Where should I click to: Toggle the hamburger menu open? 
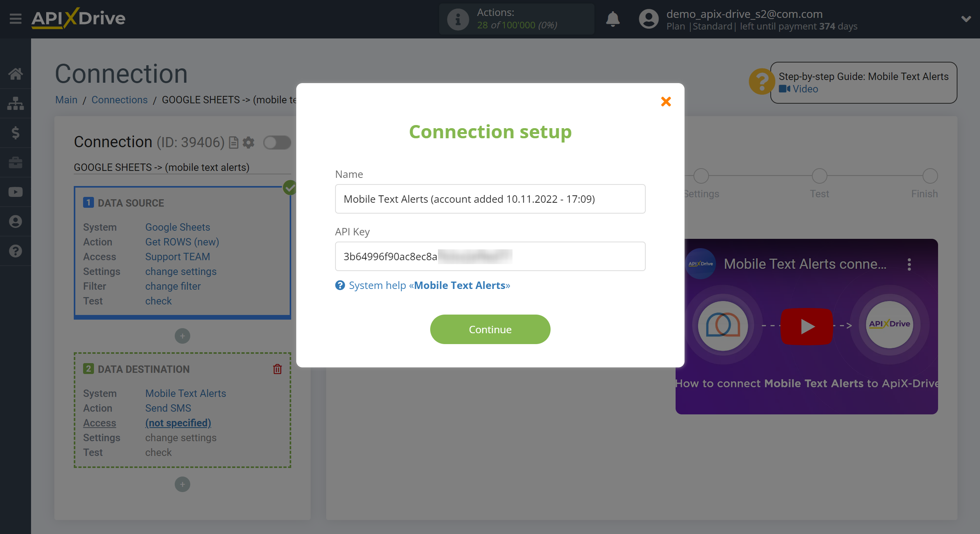15,18
